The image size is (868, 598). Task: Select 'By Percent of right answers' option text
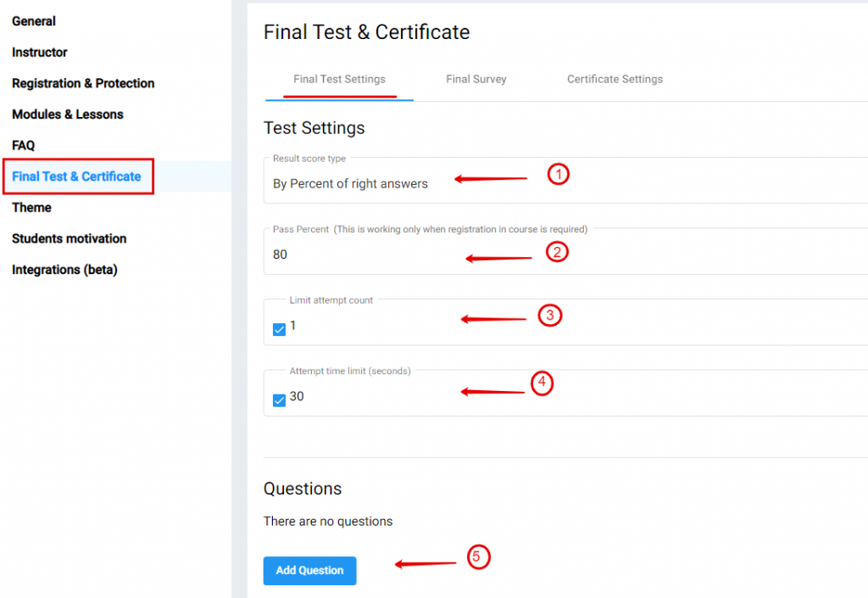[x=350, y=184]
